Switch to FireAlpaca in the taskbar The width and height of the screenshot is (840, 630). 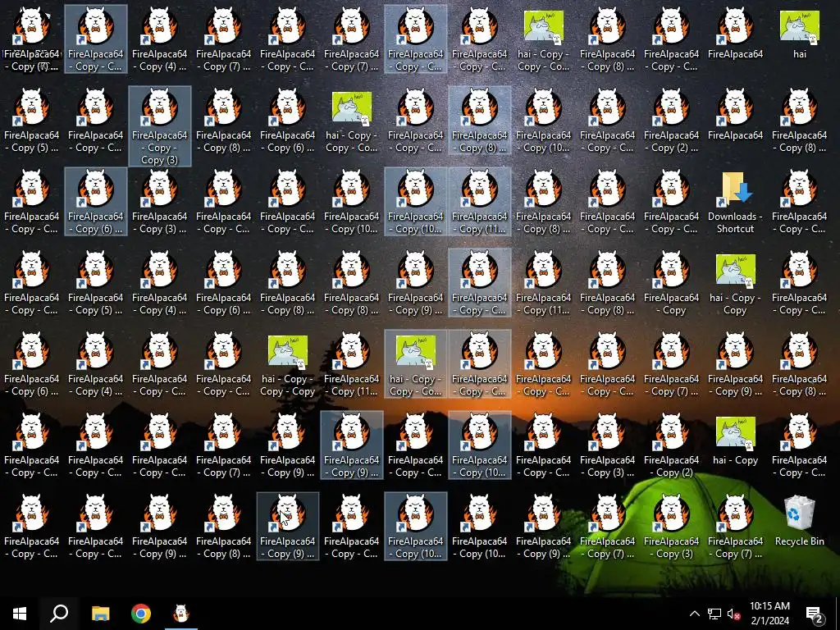pyautogui.click(x=181, y=614)
